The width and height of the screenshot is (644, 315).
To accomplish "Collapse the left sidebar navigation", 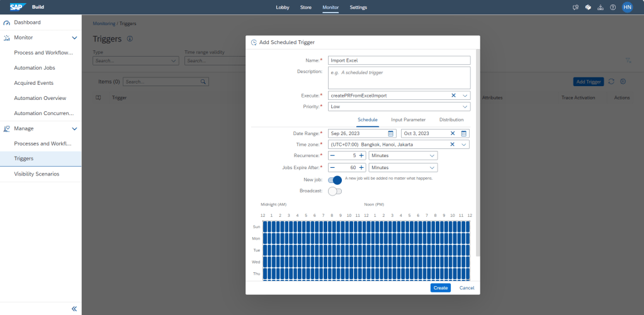I will tap(74, 309).
